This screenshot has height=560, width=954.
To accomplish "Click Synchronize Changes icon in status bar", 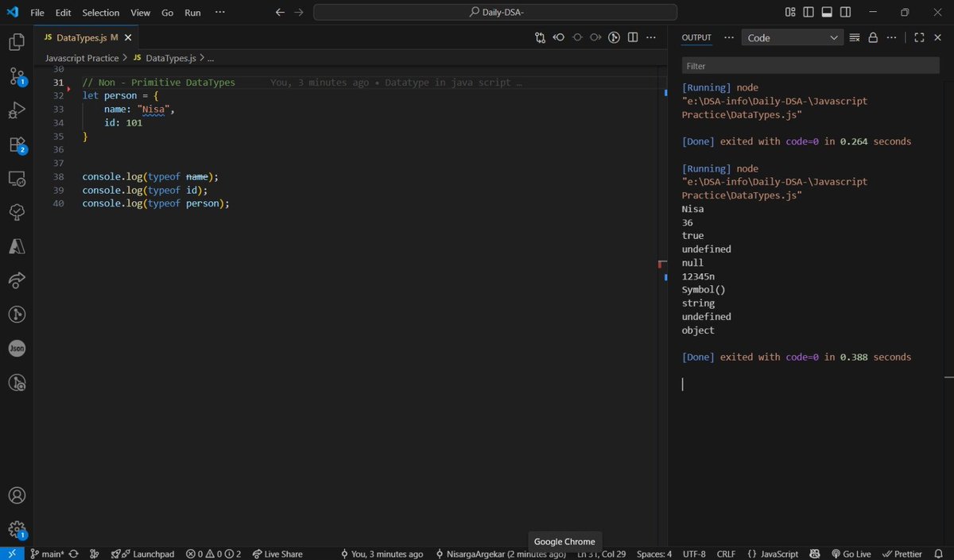I will tap(74, 554).
